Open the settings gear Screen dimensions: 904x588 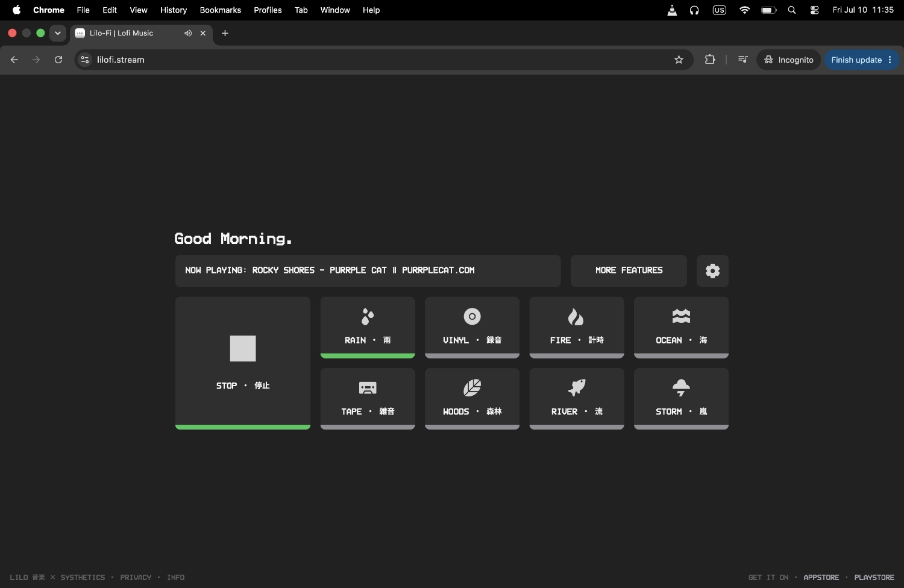click(712, 271)
